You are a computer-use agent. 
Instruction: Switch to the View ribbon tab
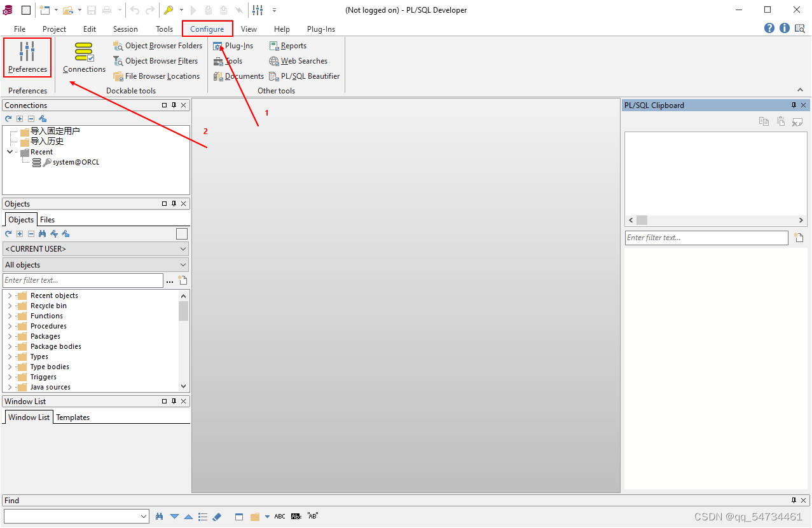[x=249, y=29]
